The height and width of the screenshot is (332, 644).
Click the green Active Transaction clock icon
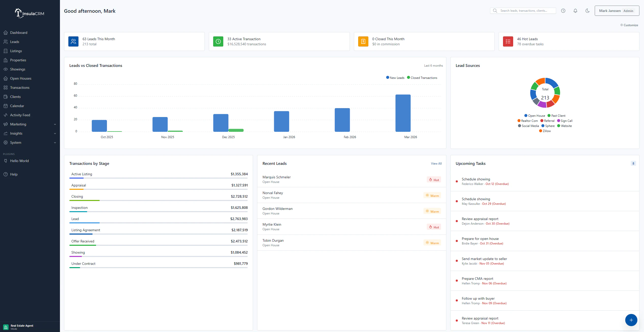218,41
